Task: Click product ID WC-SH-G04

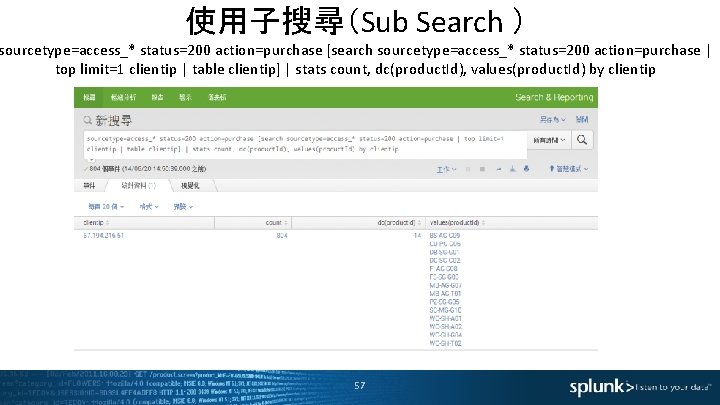Action: click(445, 335)
